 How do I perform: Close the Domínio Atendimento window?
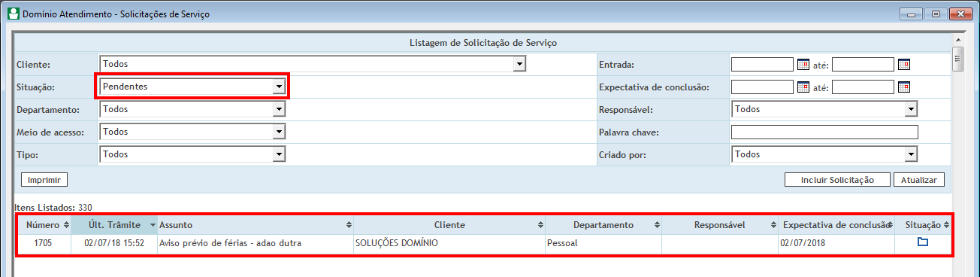[960, 14]
